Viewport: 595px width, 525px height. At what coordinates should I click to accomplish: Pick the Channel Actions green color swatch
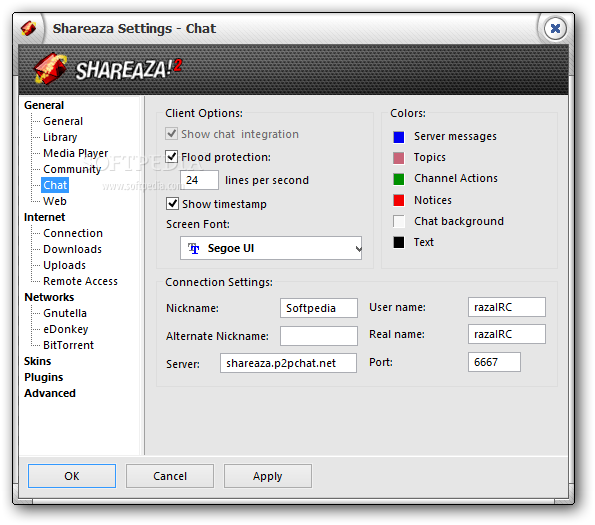pyautogui.click(x=398, y=179)
